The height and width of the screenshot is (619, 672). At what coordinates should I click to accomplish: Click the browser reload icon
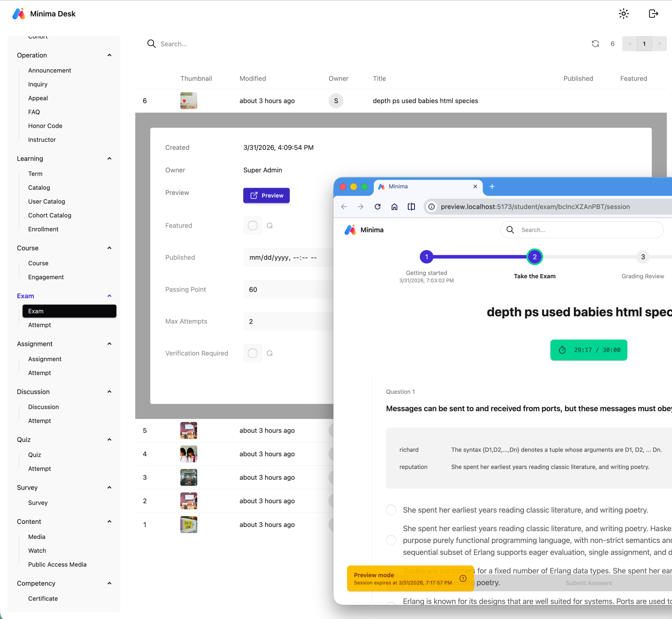tap(378, 207)
